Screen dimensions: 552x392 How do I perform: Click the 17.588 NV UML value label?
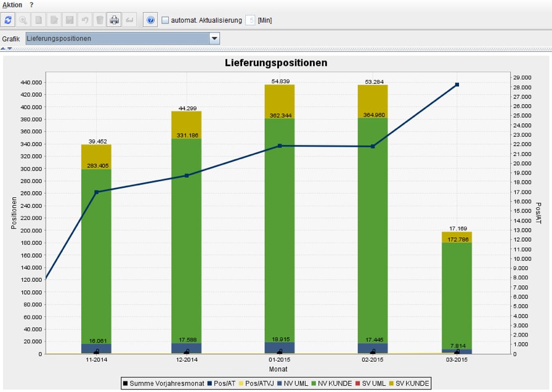[188, 340]
